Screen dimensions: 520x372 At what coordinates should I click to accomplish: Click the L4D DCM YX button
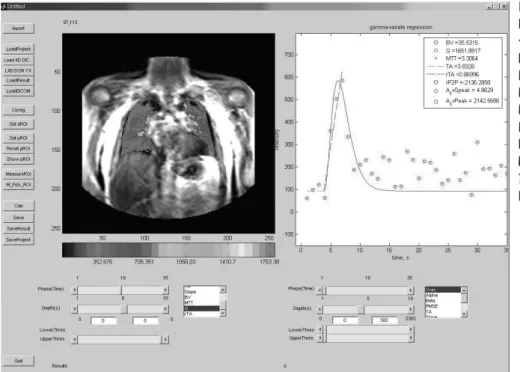coord(18,70)
